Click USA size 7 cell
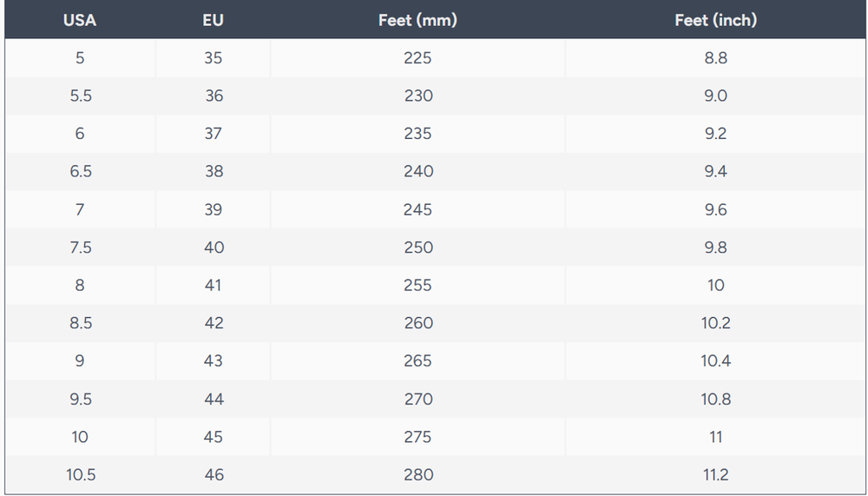Screen dimensions: 868x496 [80, 209]
